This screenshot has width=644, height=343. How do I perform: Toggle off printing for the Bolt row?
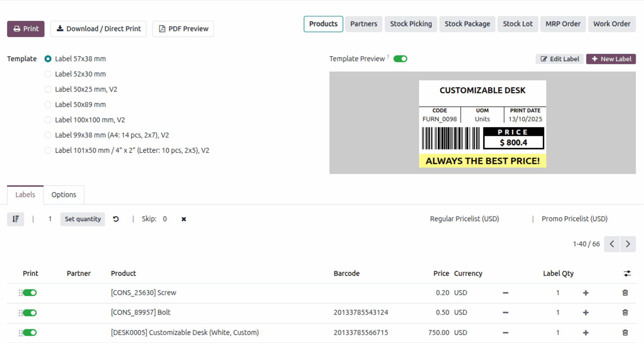point(30,313)
